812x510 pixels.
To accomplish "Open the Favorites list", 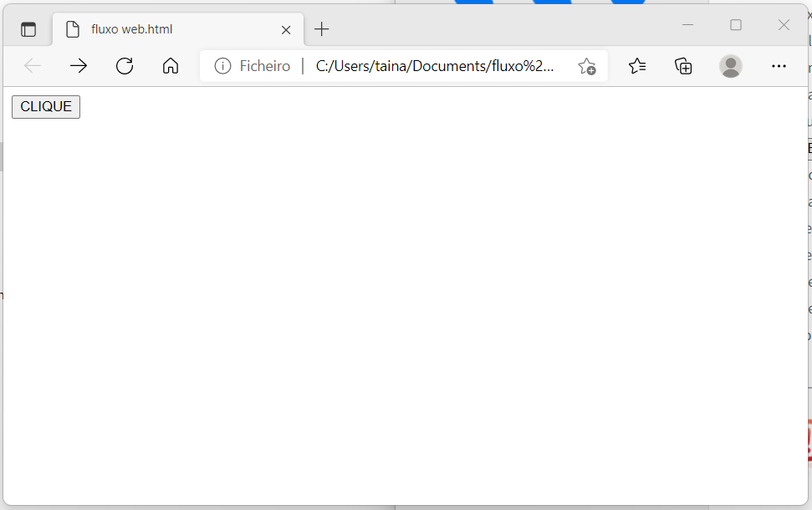I will (637, 66).
